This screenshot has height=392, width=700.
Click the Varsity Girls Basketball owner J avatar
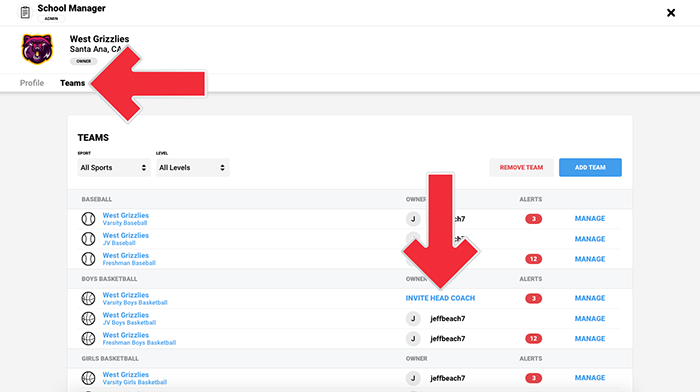(413, 378)
